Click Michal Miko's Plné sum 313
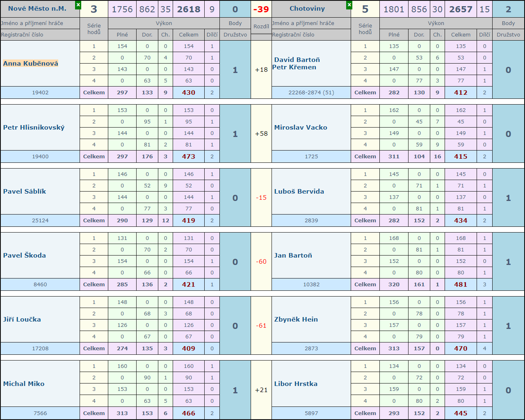The image size is (525, 420). coord(122,413)
